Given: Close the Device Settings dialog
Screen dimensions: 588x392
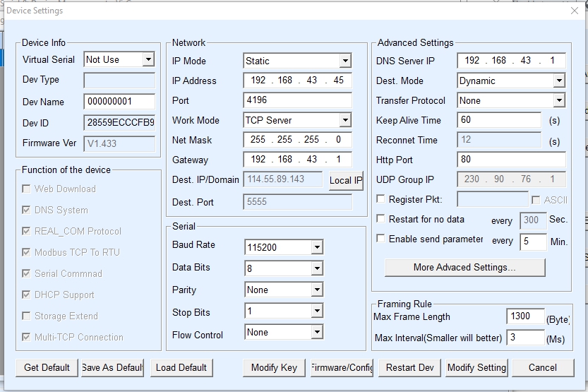Looking at the screenshot, I should coord(574,11).
